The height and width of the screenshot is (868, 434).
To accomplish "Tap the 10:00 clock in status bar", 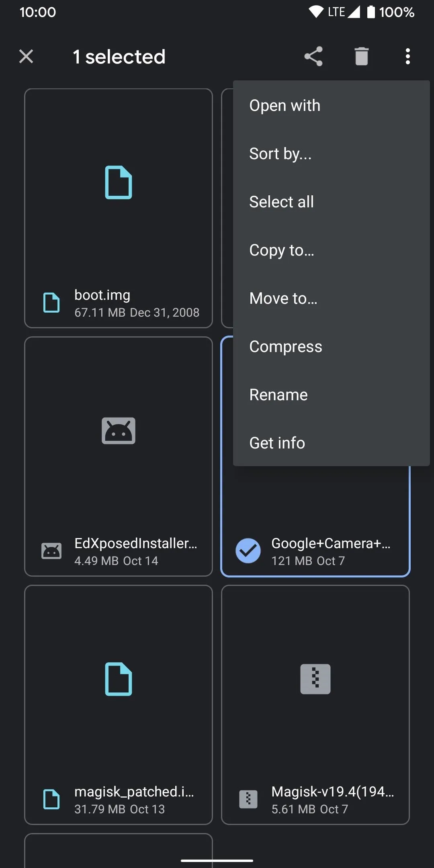I will (x=38, y=12).
